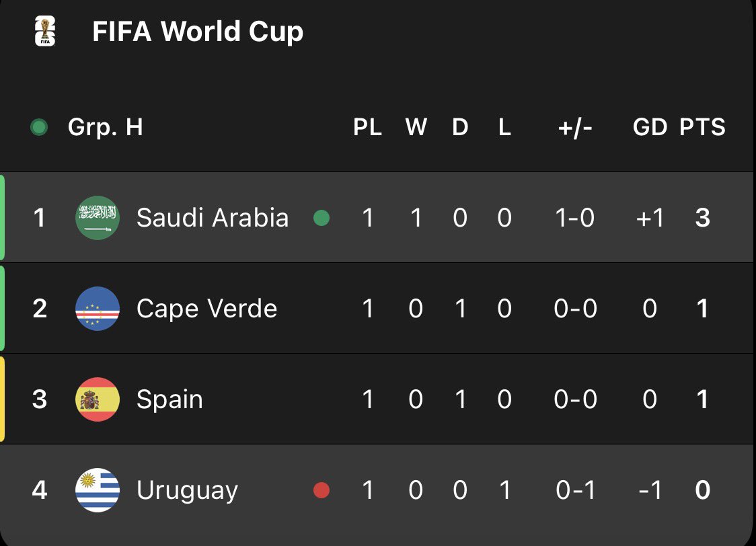Open the FIFA World Cup title
This screenshot has width=756, height=546.
point(198,32)
